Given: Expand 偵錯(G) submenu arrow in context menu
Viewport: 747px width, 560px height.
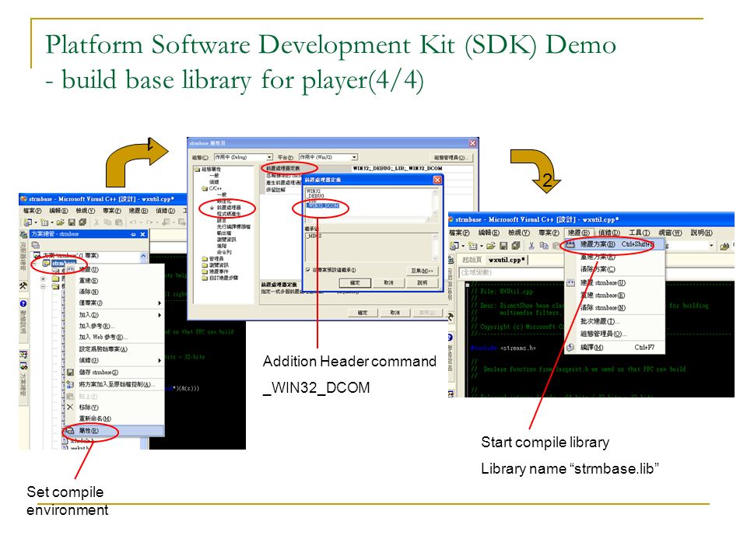Looking at the screenshot, I should (160, 360).
